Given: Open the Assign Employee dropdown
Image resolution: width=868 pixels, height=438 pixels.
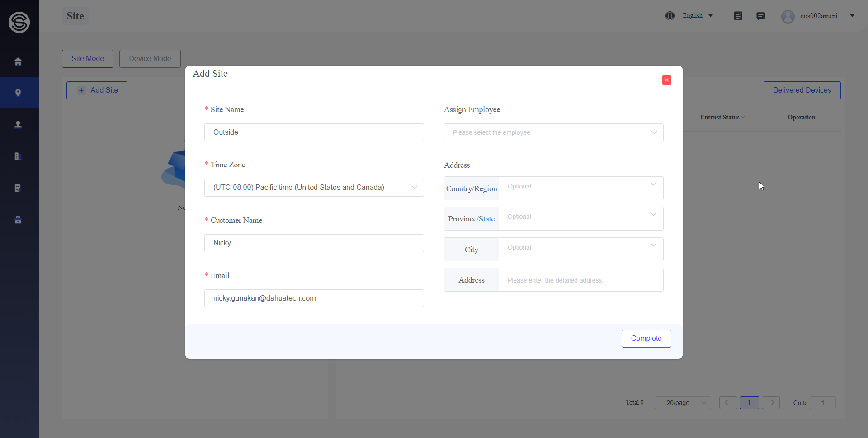Looking at the screenshot, I should tap(553, 132).
